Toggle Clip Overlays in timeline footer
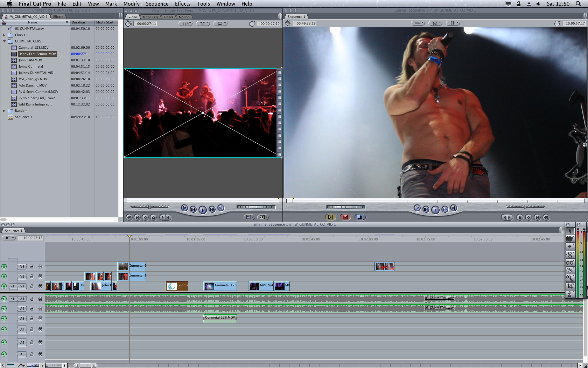Viewport: 588px width, 368px height. (22, 366)
